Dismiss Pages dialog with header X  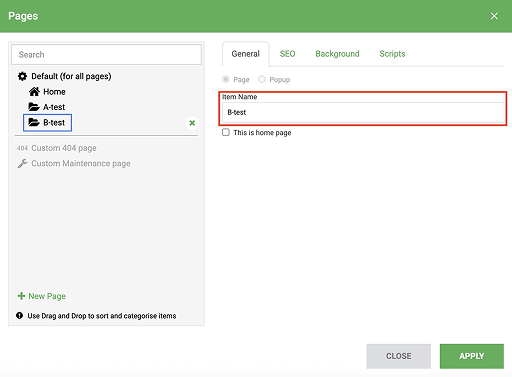(494, 16)
